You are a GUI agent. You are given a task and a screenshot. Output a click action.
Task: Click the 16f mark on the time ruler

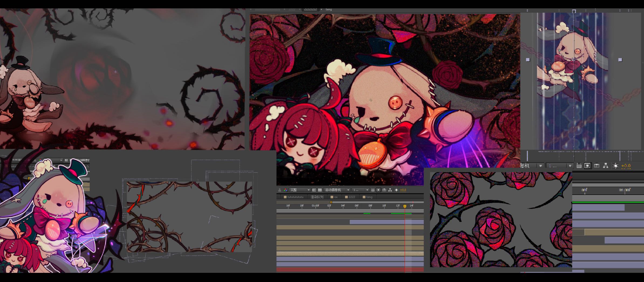coord(288,206)
